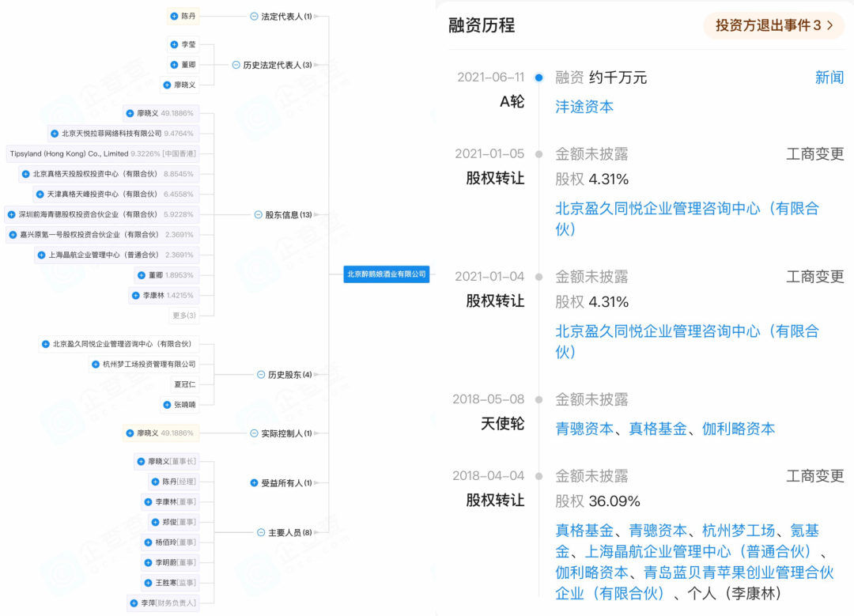
Task: Click plus icon next to 董卿 in historical representatives
Action: click(x=174, y=65)
